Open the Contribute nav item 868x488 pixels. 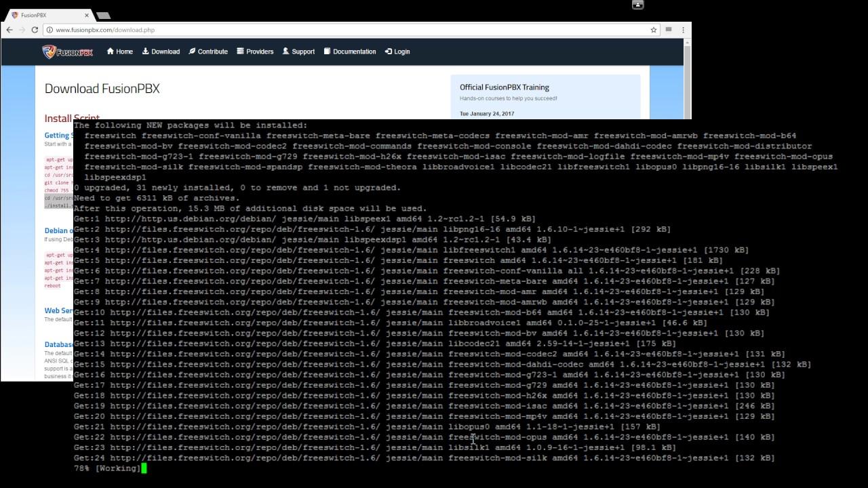[x=208, y=52]
